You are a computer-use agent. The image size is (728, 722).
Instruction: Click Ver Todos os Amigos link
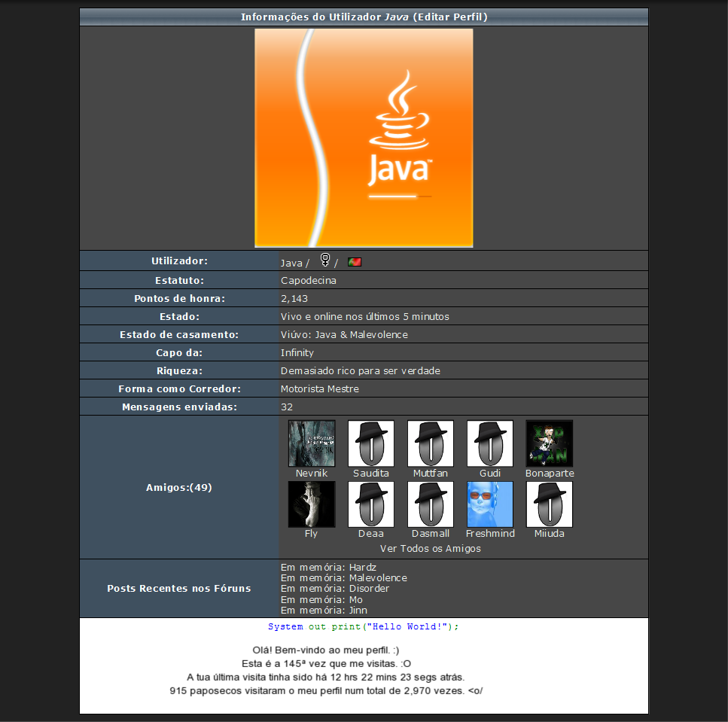click(x=430, y=548)
